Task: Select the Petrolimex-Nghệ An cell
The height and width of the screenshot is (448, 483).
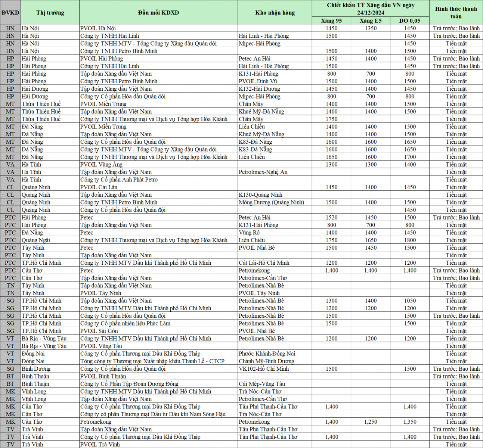Action: tap(275, 172)
